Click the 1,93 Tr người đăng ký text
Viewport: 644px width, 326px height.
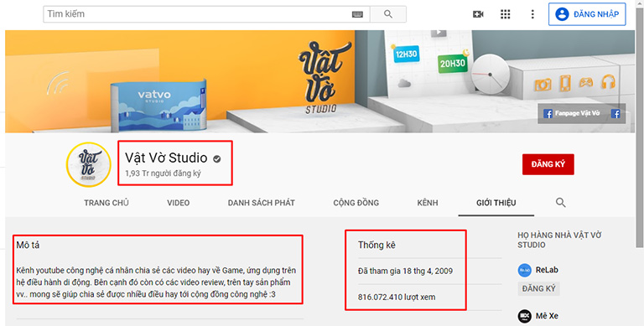(x=163, y=173)
